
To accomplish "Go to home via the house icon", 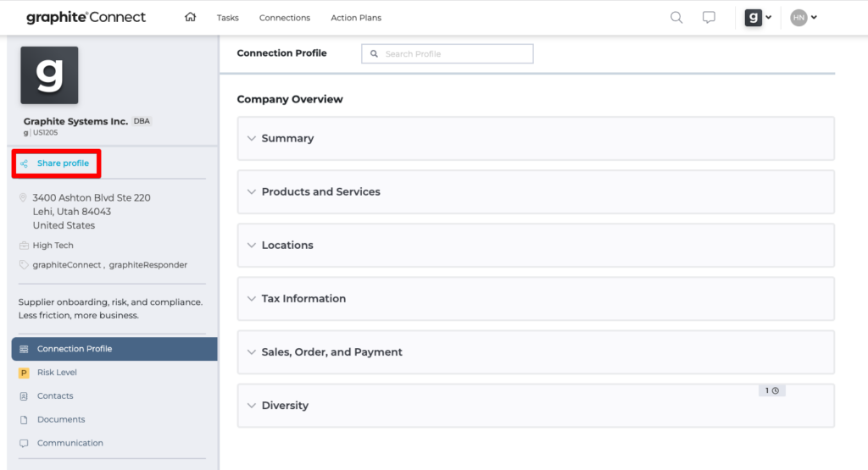I will pos(191,17).
